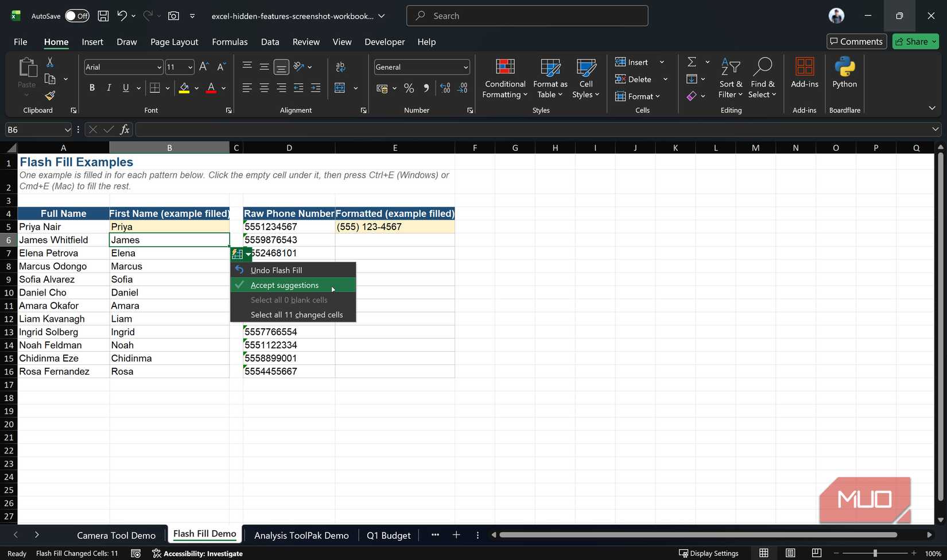The image size is (947, 560).
Task: Click the Increase Indent icon
Action: [316, 88]
